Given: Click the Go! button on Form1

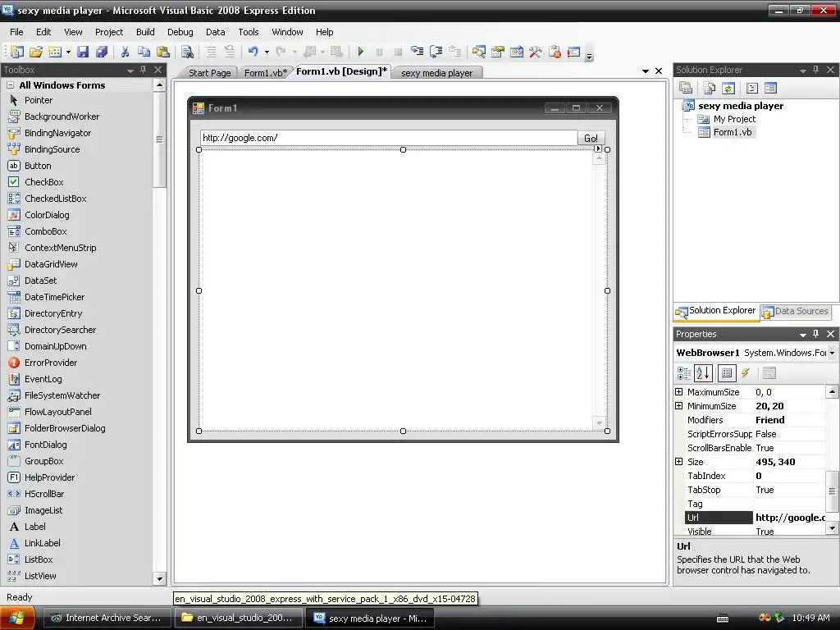Looking at the screenshot, I should tap(591, 138).
